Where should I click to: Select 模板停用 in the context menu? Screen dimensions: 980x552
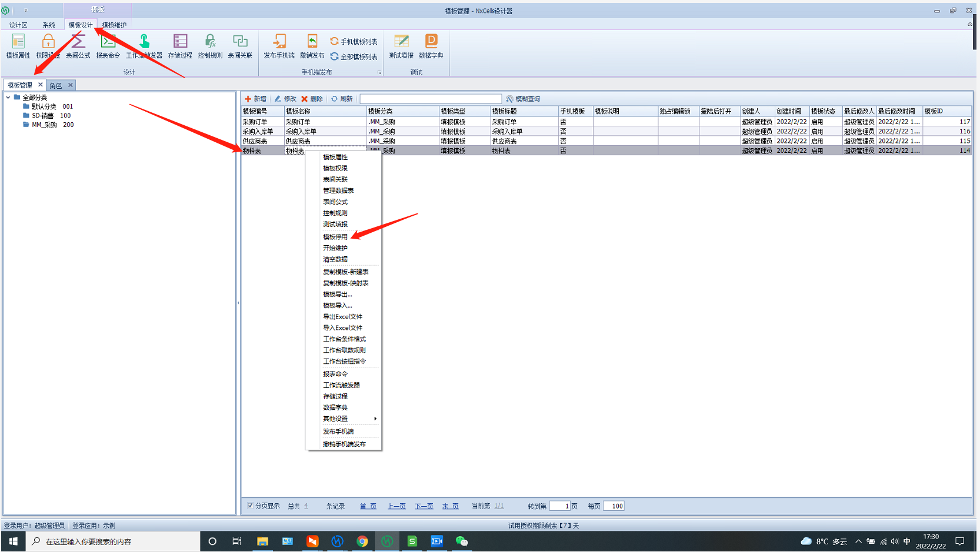point(335,237)
